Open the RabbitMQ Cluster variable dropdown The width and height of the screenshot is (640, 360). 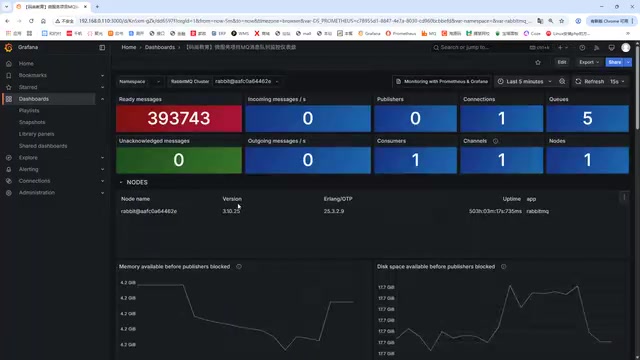pos(246,82)
